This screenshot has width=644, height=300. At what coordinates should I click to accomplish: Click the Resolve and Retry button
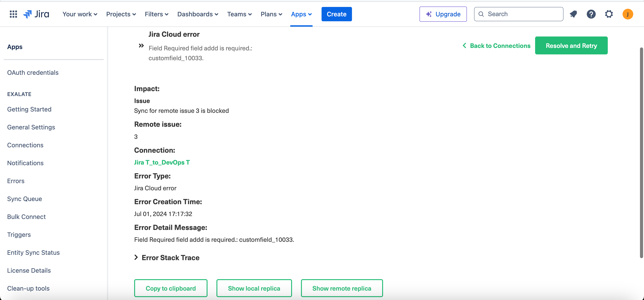click(571, 45)
